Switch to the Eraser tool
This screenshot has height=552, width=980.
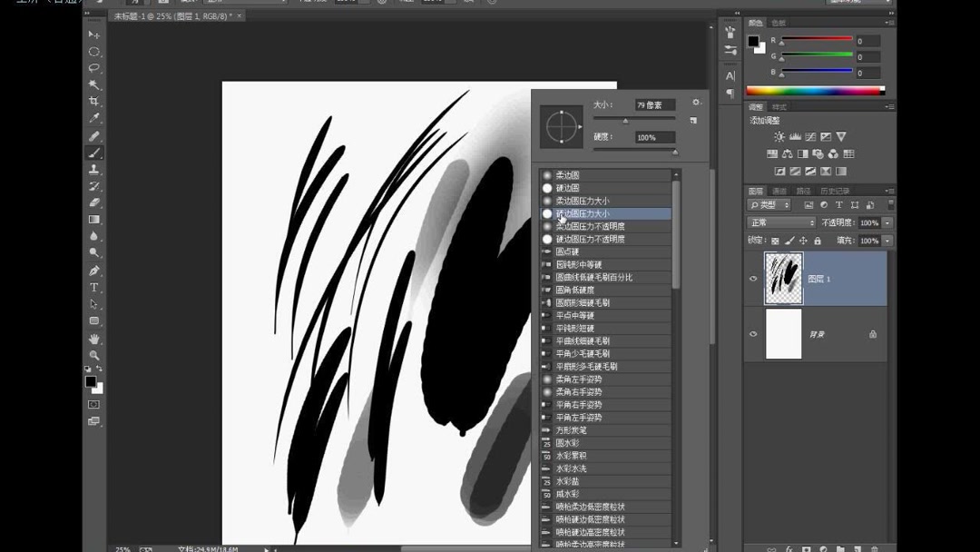click(x=94, y=203)
